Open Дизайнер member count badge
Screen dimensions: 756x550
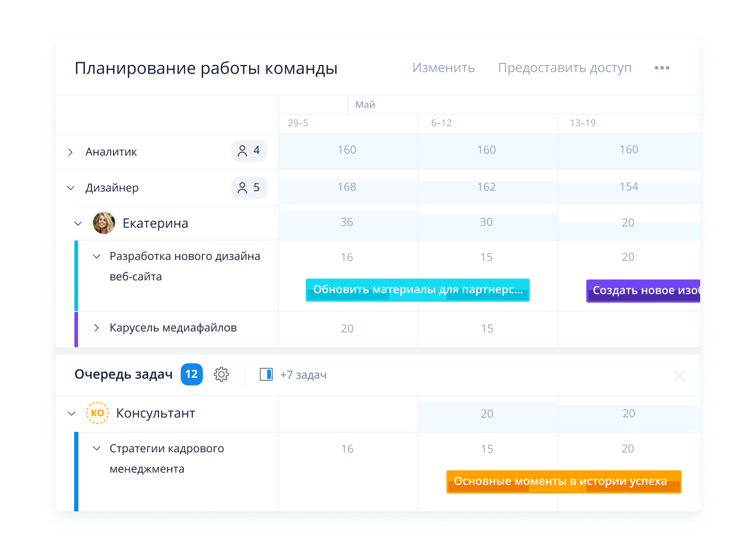pyautogui.click(x=249, y=187)
